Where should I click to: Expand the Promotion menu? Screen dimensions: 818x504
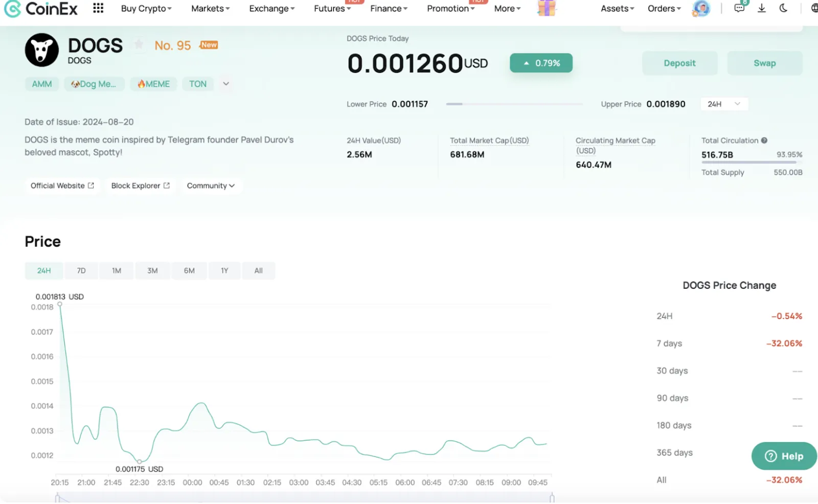click(451, 9)
